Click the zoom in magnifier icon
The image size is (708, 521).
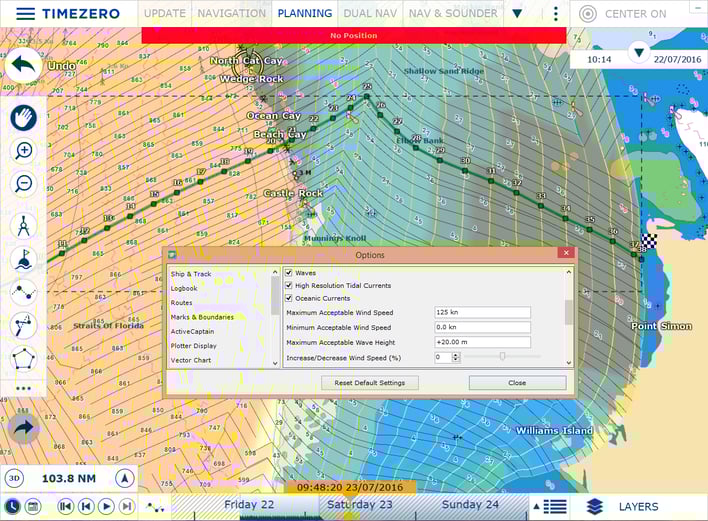tap(23, 151)
